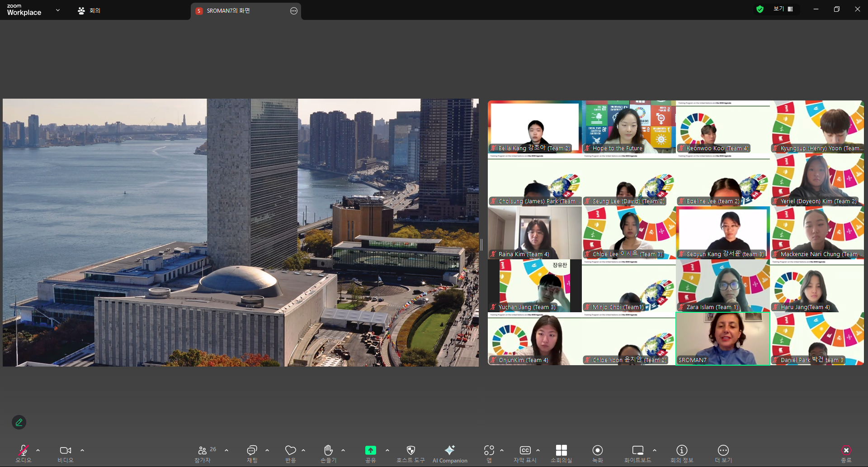
Task: Open the Zoom Workplace dropdown chevron
Action: [58, 10]
